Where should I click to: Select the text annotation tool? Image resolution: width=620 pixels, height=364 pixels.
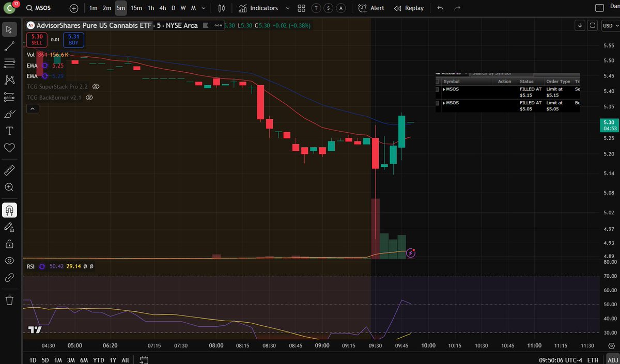coord(9,131)
